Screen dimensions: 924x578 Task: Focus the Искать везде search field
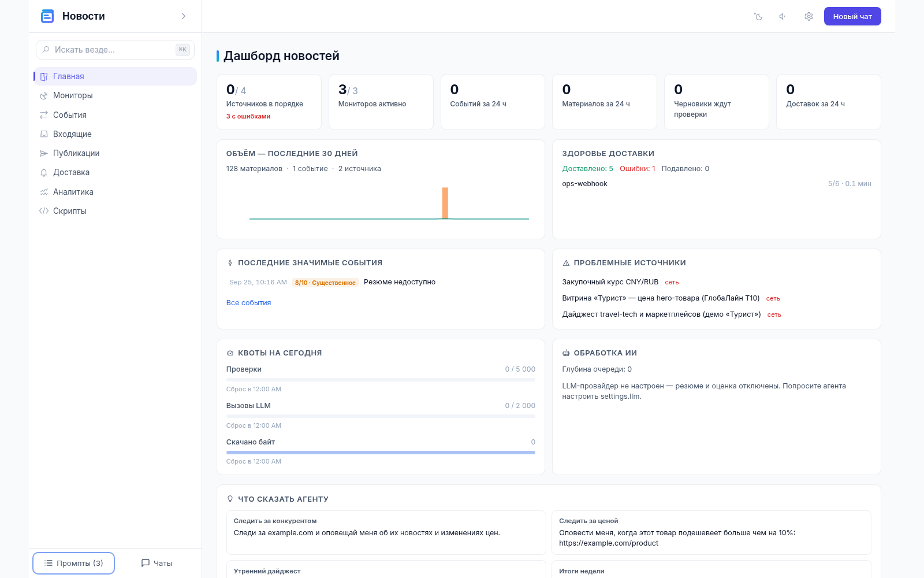coord(115,50)
